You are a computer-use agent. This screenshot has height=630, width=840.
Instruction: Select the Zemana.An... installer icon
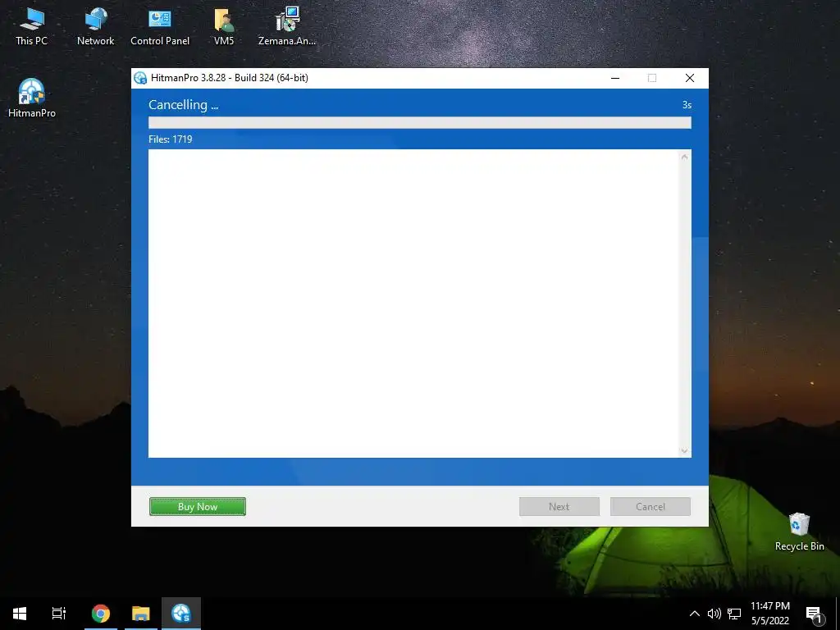pyautogui.click(x=287, y=26)
